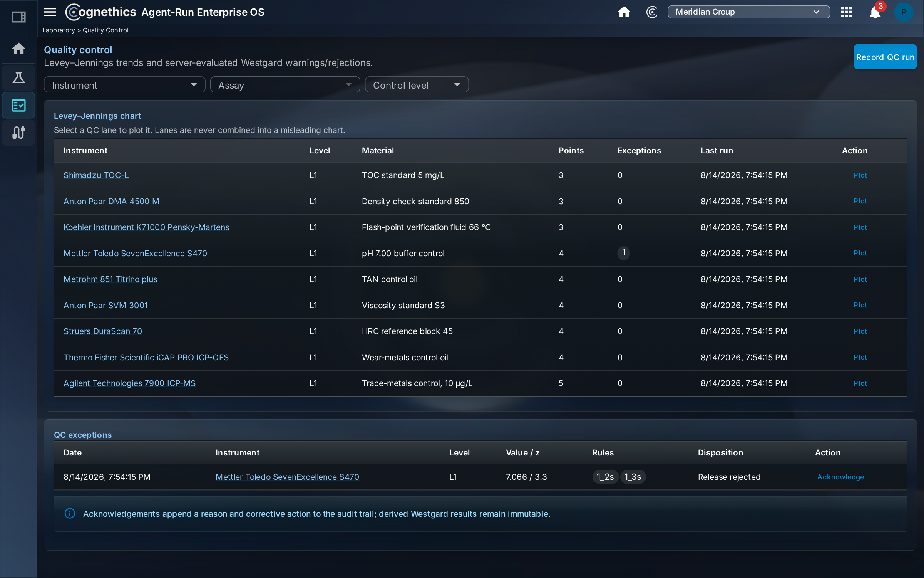The width and height of the screenshot is (924, 578).
Task: Plot the Viscosity standard S3 lane
Action: tap(860, 305)
